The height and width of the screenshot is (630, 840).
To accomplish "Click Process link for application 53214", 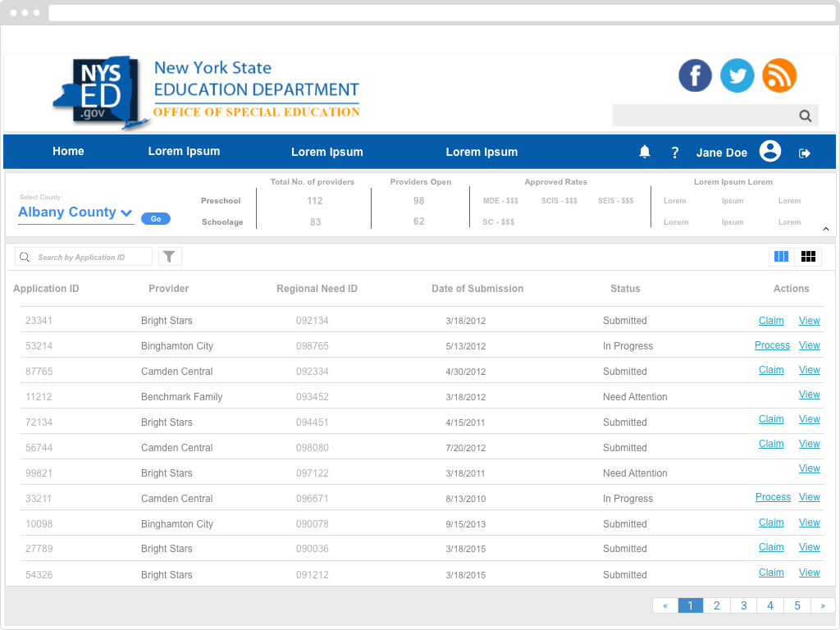I will pos(772,345).
